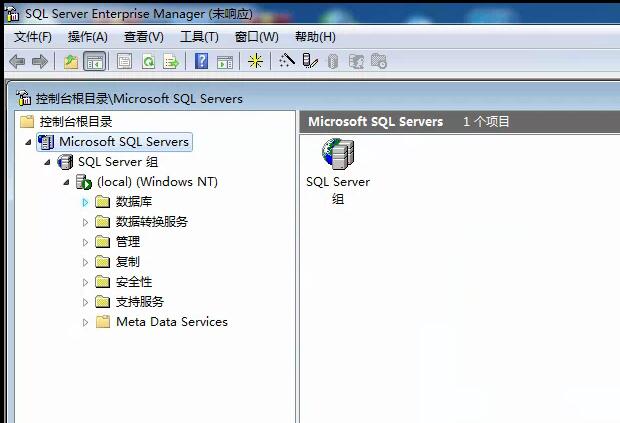This screenshot has width=620, height=423.
Task: Open the 文件(F) menu
Action: [x=33, y=37]
